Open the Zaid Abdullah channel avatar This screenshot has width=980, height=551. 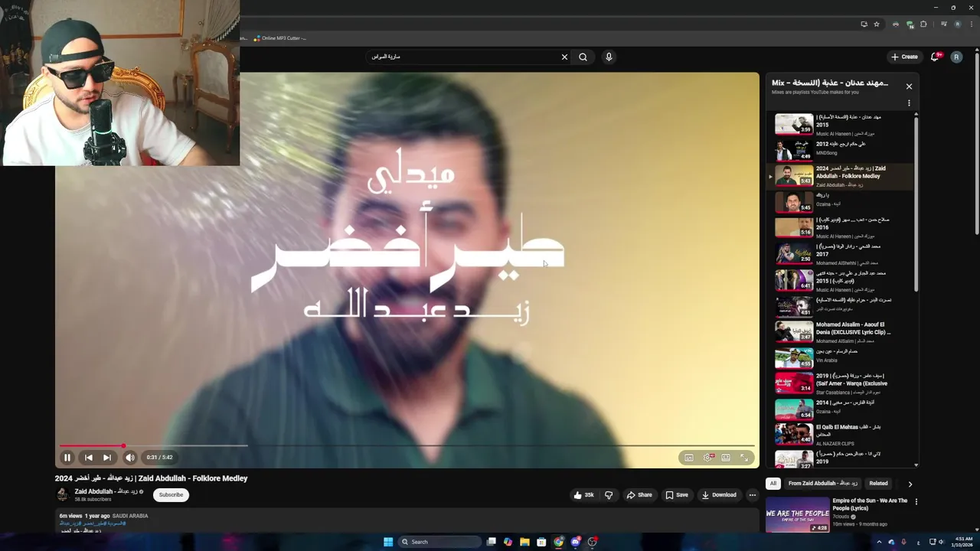pyautogui.click(x=63, y=494)
